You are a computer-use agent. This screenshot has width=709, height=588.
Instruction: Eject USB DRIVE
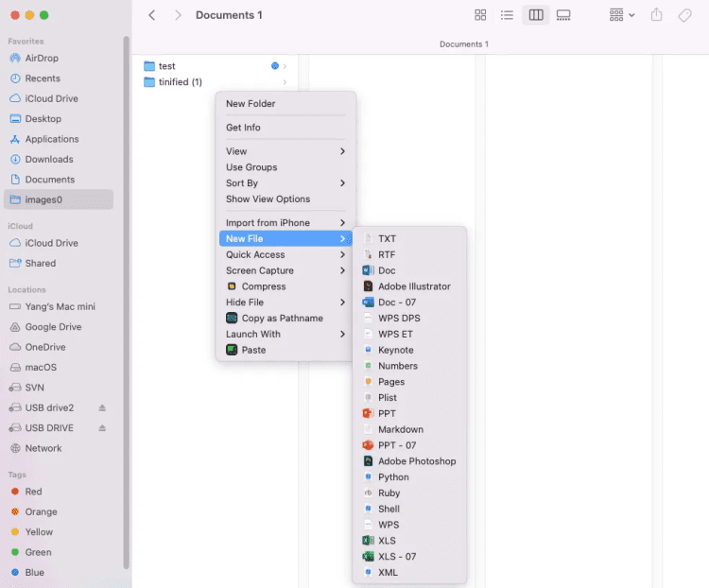(102, 428)
